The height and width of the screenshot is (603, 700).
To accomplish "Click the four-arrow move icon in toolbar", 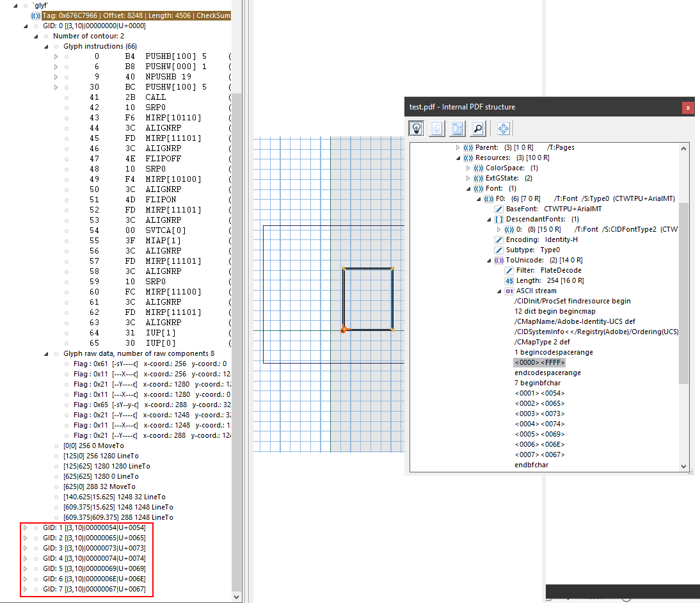I will coord(504,129).
